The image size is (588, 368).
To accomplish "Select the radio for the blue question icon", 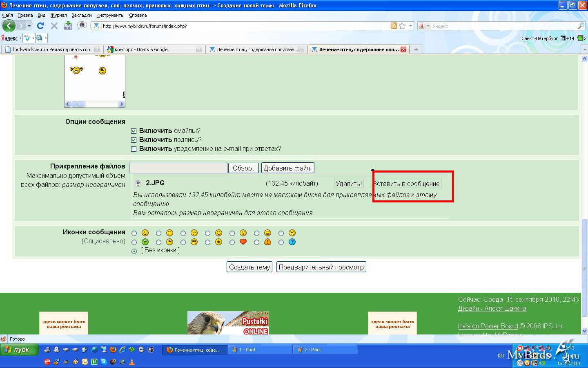I will pos(281,242).
